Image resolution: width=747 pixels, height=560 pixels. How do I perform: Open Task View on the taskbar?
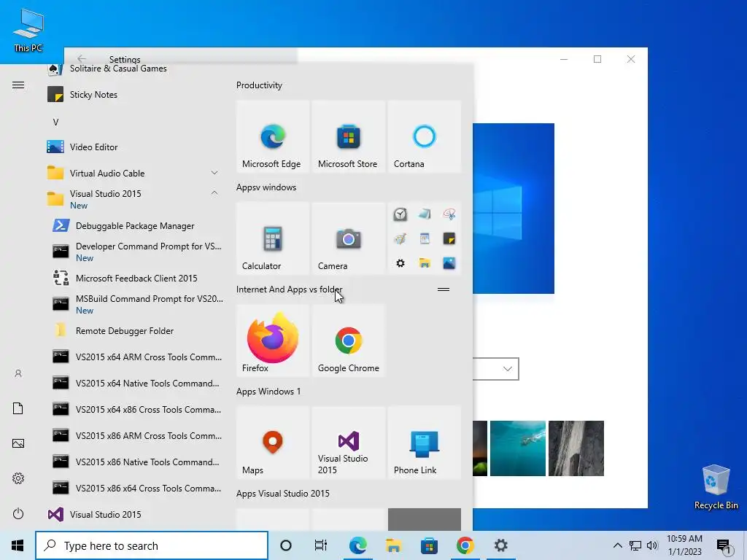[321, 545]
